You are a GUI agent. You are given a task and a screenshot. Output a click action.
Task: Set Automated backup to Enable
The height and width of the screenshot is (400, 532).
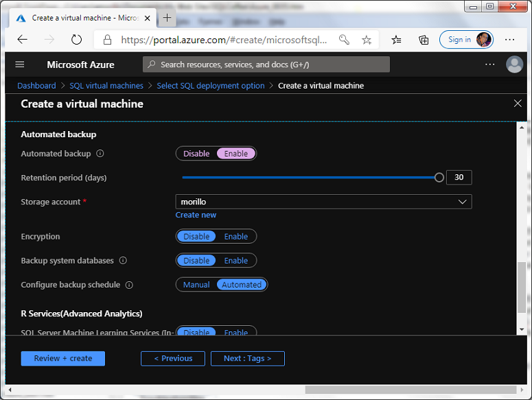pyautogui.click(x=236, y=154)
